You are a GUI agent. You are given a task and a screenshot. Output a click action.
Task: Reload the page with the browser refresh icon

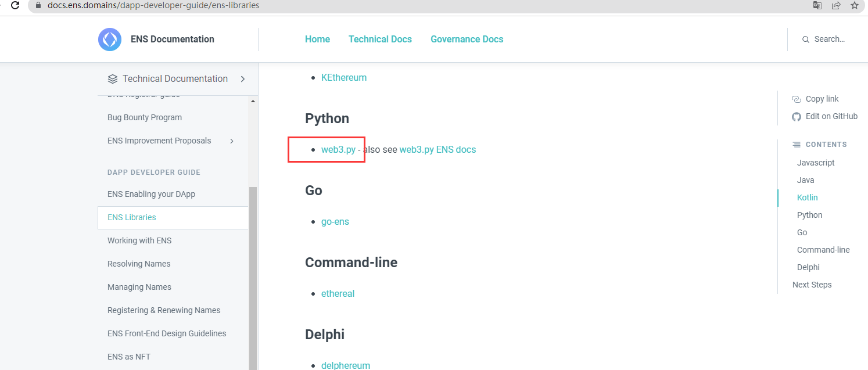point(15,5)
